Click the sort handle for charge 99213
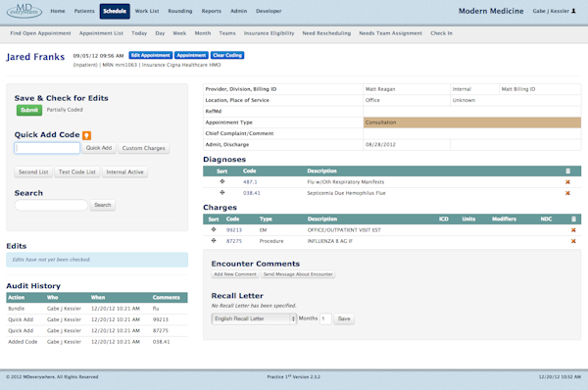Viewport: 588px width, 390px height. click(x=214, y=229)
